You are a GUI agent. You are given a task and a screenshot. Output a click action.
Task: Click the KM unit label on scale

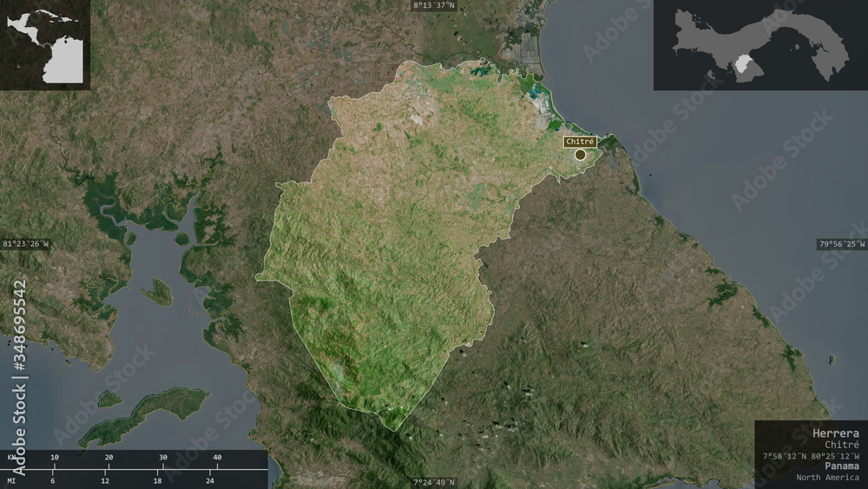click(11, 458)
